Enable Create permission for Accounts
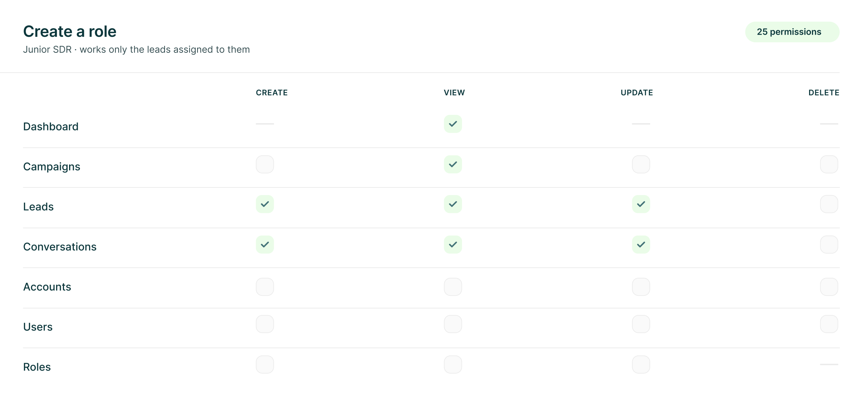 pyautogui.click(x=265, y=287)
